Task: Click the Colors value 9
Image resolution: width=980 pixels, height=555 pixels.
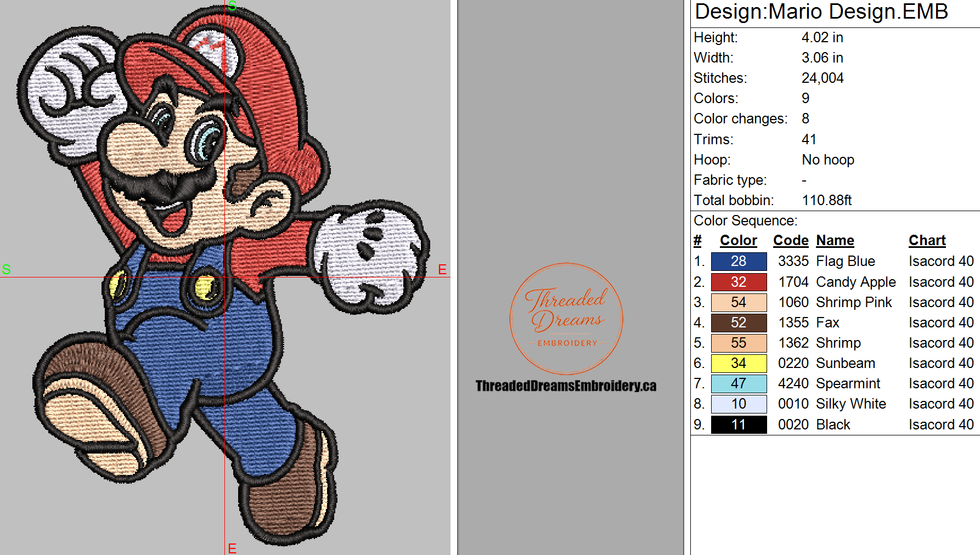Action: point(806,98)
